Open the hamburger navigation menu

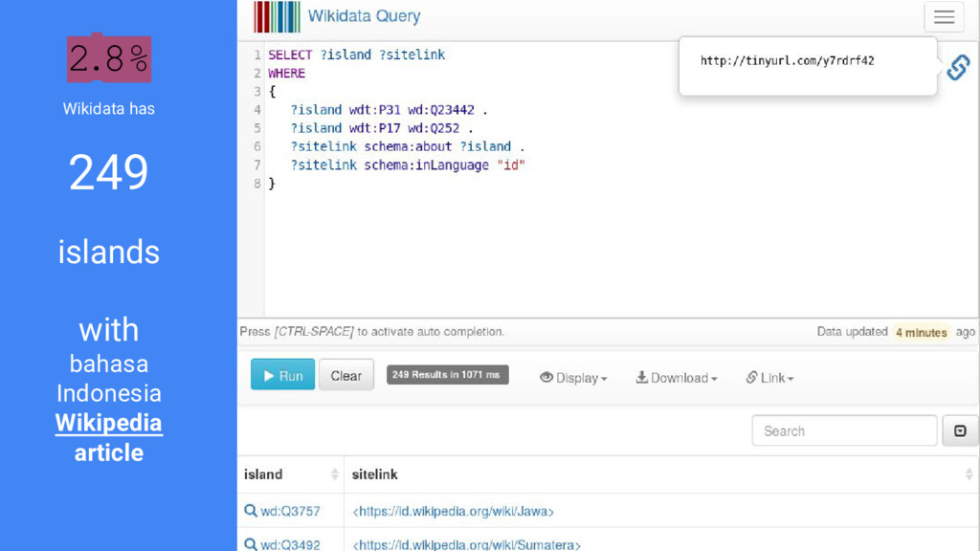944,17
